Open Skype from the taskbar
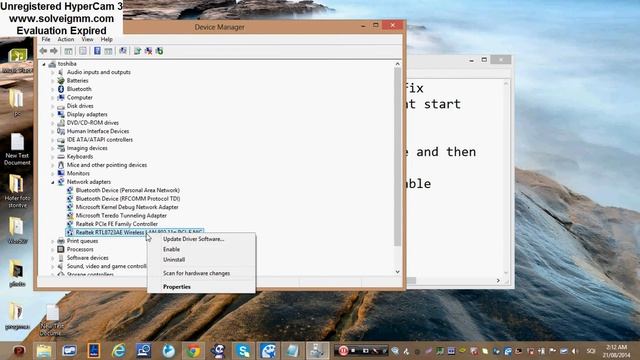This screenshot has height=360, width=640. coord(243,351)
